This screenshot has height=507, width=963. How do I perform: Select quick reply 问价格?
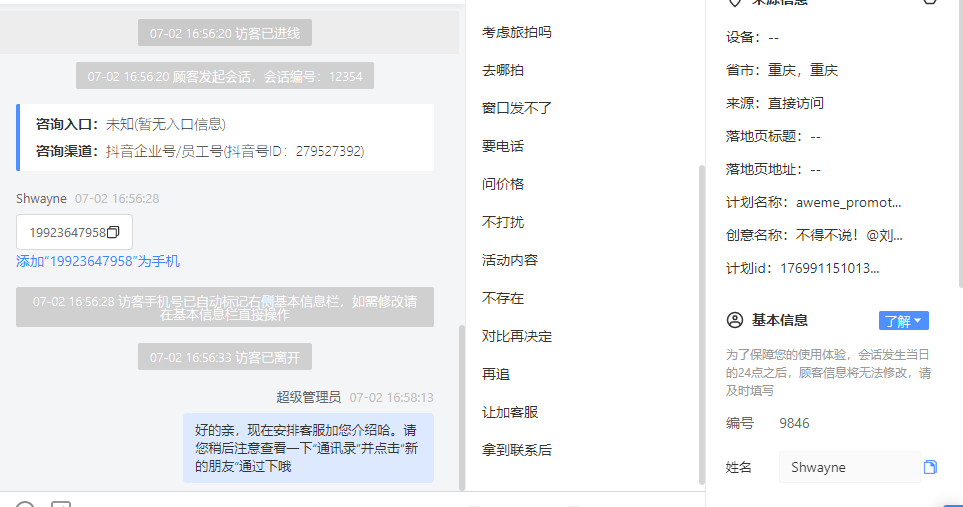[x=502, y=184]
